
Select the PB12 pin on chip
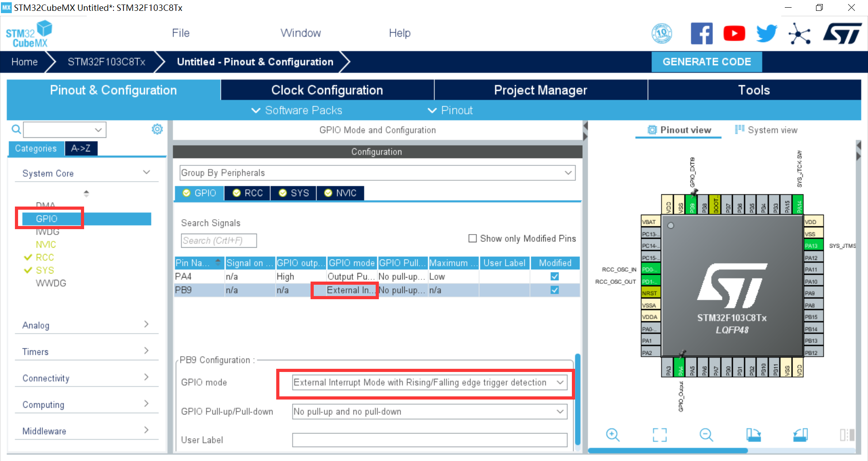pyautogui.click(x=813, y=353)
